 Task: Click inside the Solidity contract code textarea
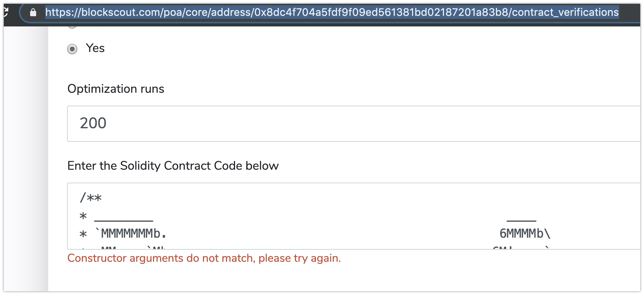[264, 215]
